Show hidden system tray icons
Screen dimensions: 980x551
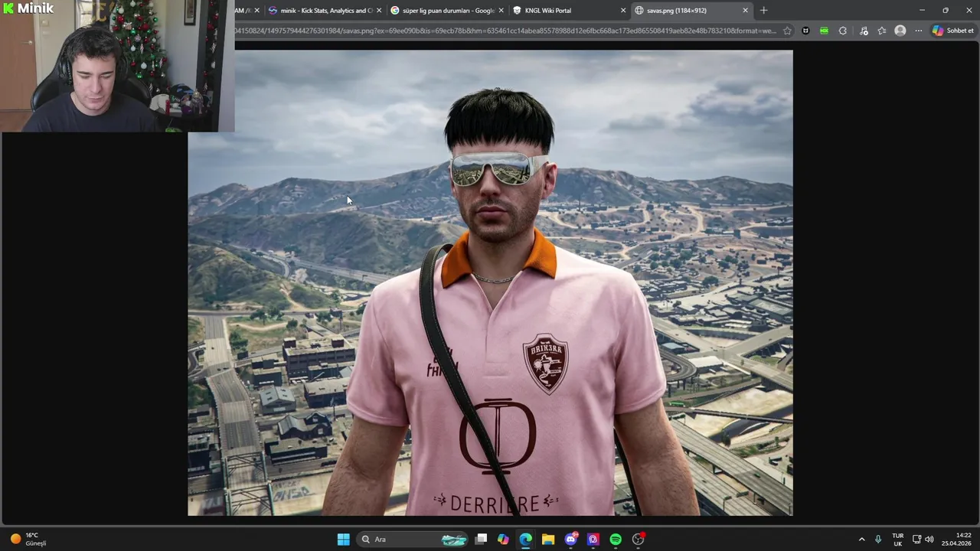[x=861, y=540]
